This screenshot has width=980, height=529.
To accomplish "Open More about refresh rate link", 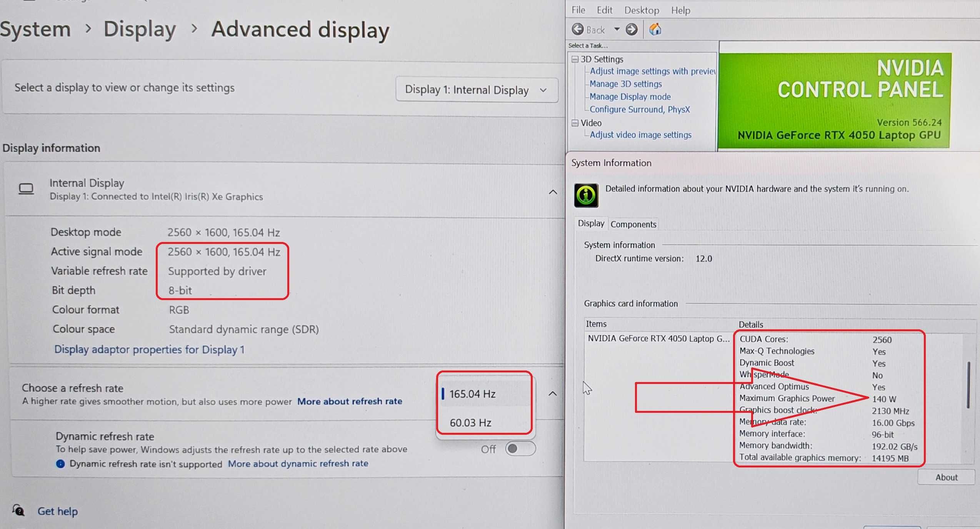I will coord(350,401).
